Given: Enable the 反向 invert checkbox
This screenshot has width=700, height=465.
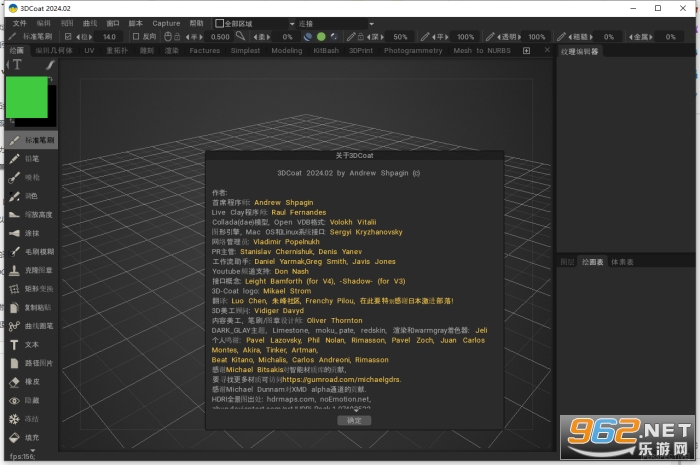Looking at the screenshot, I should pos(136,37).
